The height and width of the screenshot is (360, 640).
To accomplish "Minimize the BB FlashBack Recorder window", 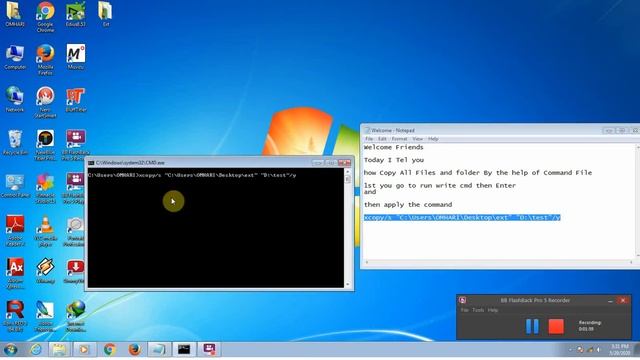I will pyautogui.click(x=610, y=300).
